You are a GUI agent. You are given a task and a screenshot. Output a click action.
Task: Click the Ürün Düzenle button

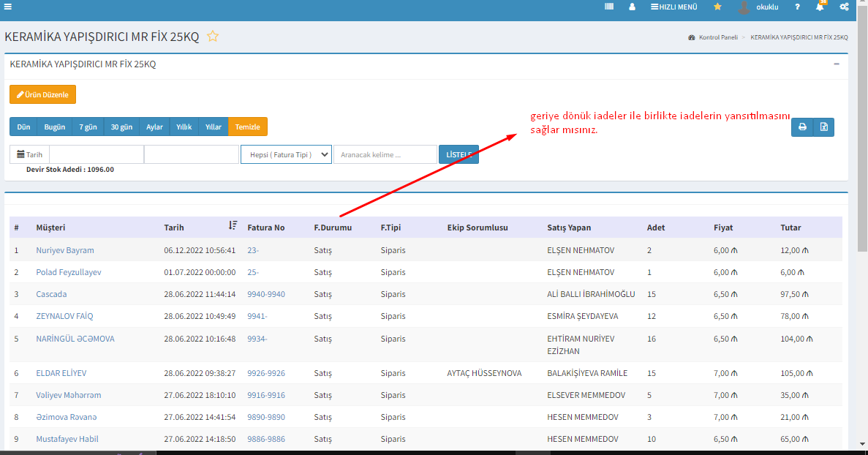point(42,95)
